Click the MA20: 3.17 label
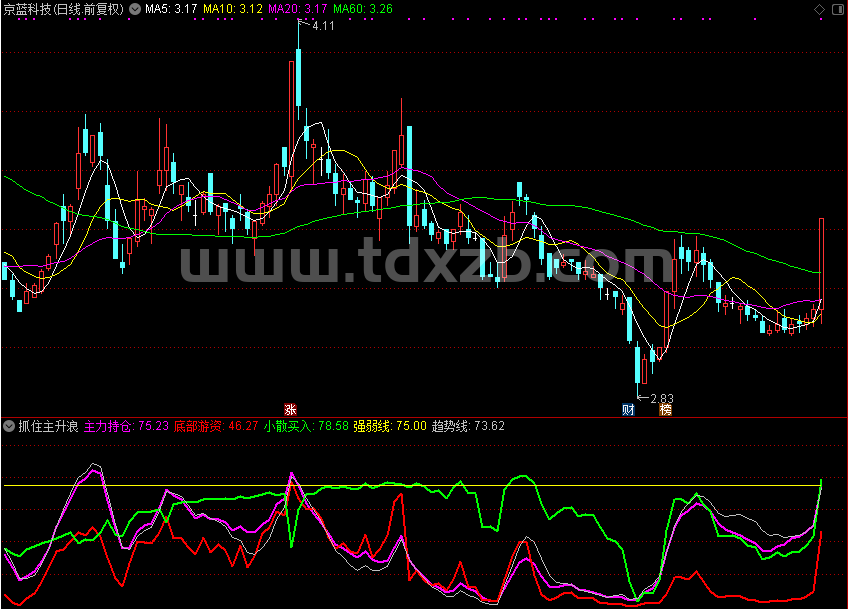The width and height of the screenshot is (848, 609). pos(297,9)
